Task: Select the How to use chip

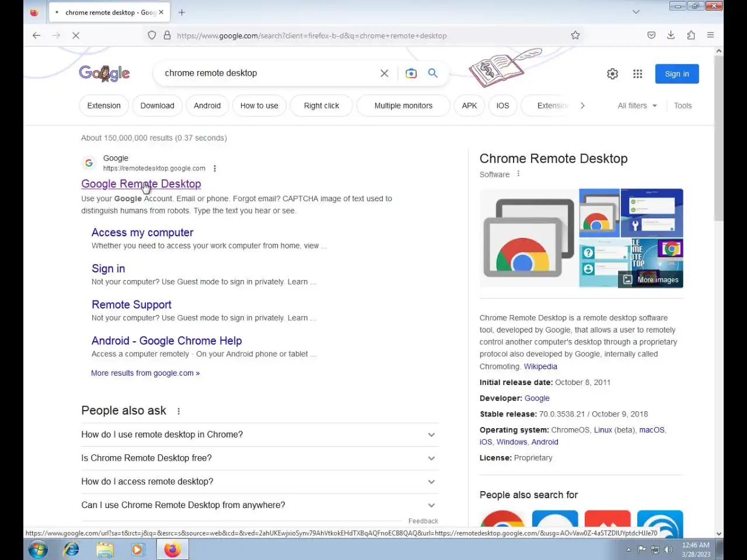Action: coord(259,106)
